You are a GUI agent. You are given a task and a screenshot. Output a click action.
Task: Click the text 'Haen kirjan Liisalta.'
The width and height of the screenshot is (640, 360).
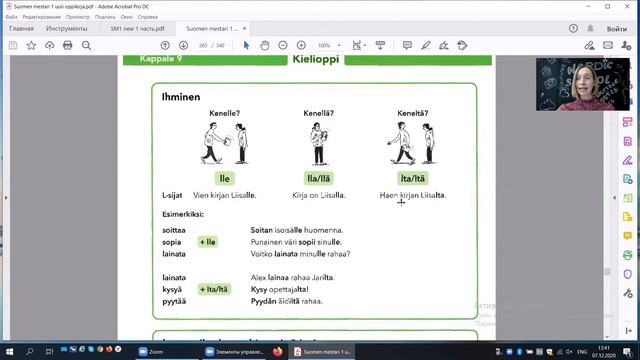tap(413, 196)
